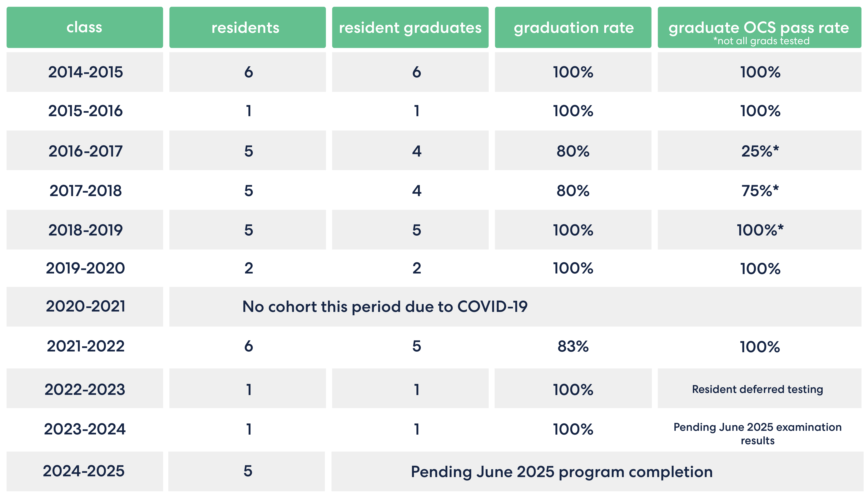Click the 2016-2017 class cell
The height and width of the screenshot is (498, 868).
pos(85,151)
